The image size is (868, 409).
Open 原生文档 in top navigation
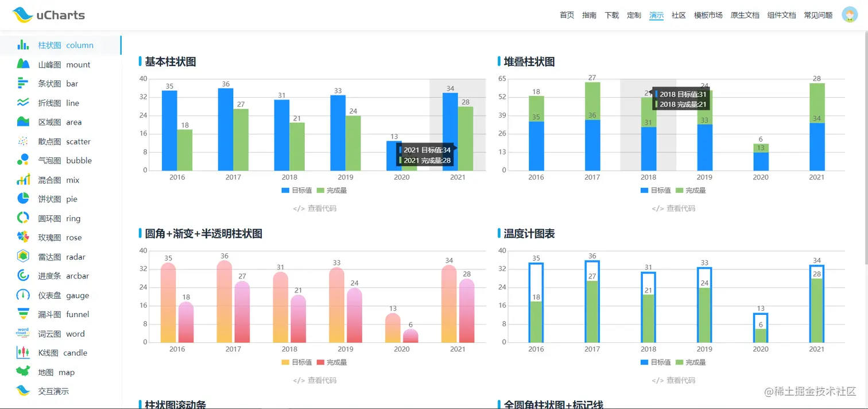(x=745, y=15)
